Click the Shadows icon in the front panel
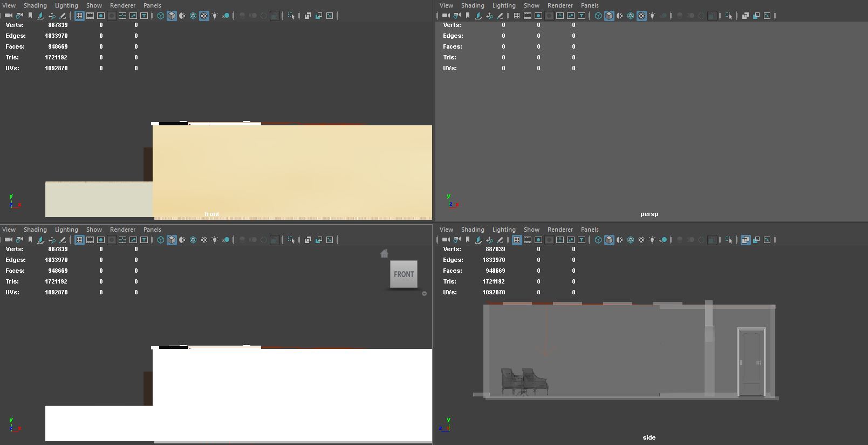Screen dimensions: 868x445 click(x=226, y=16)
